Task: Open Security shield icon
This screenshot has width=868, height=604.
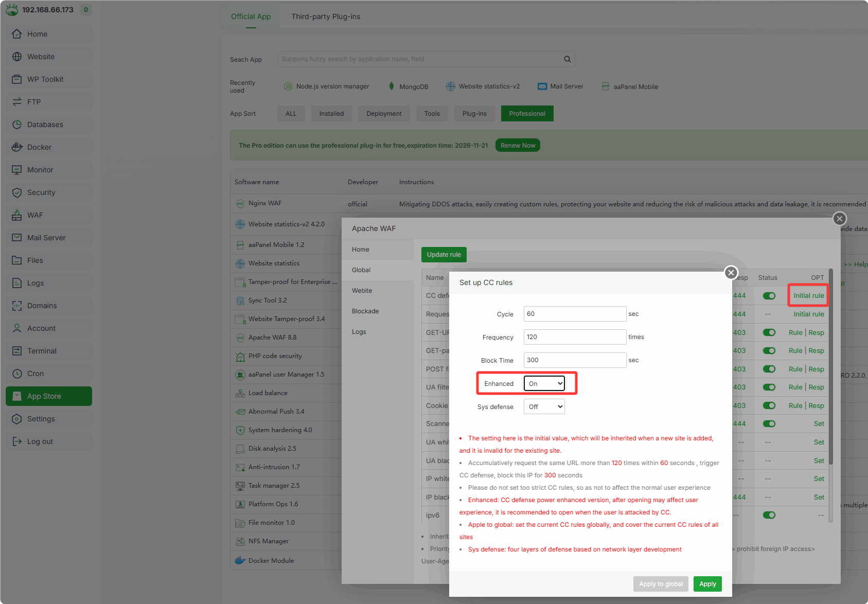Action: pos(17,192)
